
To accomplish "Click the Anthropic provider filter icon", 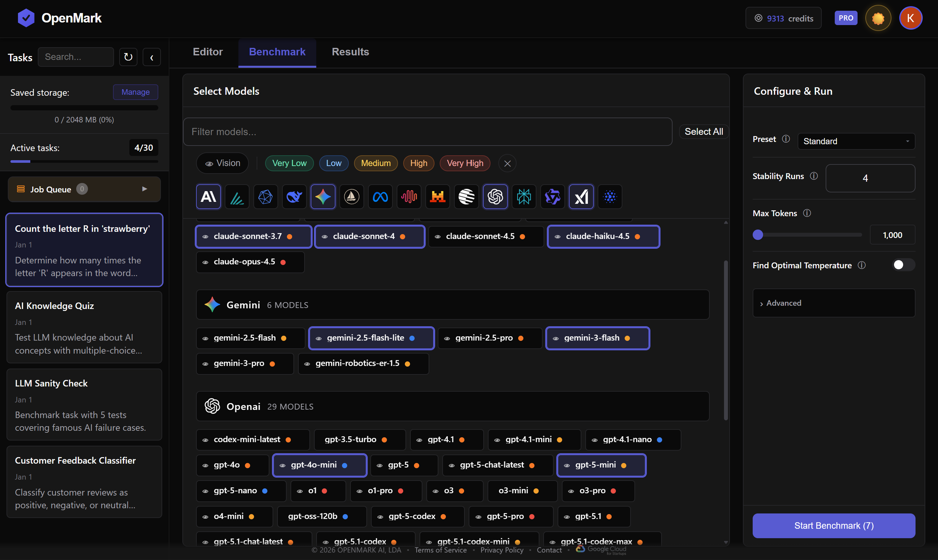I will [x=208, y=197].
